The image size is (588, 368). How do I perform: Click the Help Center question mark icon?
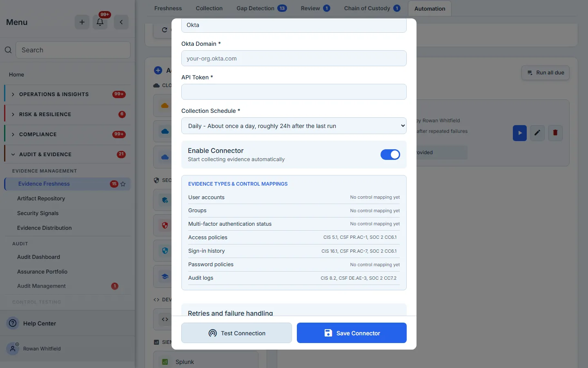click(13, 323)
